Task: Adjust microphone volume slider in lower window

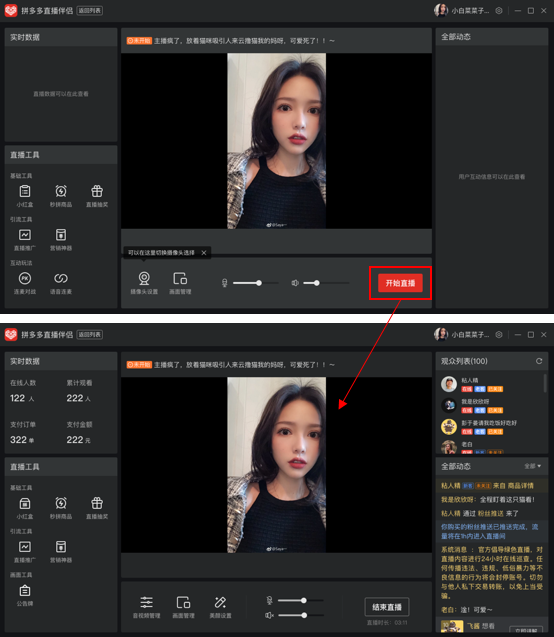Action: pyautogui.click(x=301, y=600)
